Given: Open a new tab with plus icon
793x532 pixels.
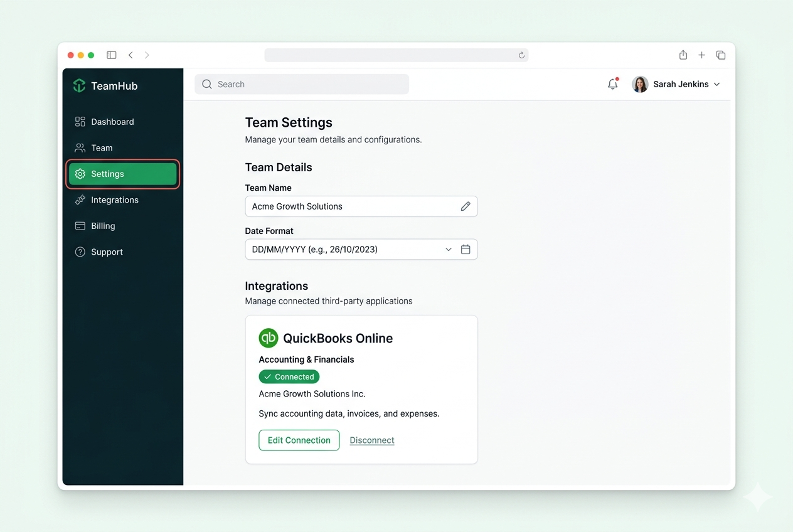Looking at the screenshot, I should [x=702, y=55].
